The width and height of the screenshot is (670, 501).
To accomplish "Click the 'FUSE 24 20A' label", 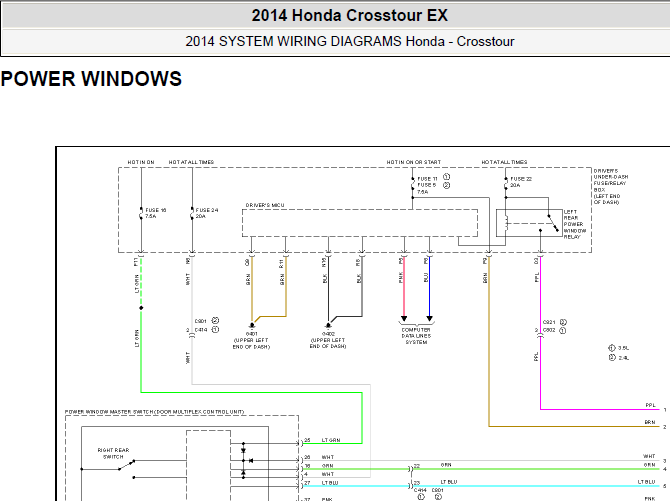I will tap(206, 213).
